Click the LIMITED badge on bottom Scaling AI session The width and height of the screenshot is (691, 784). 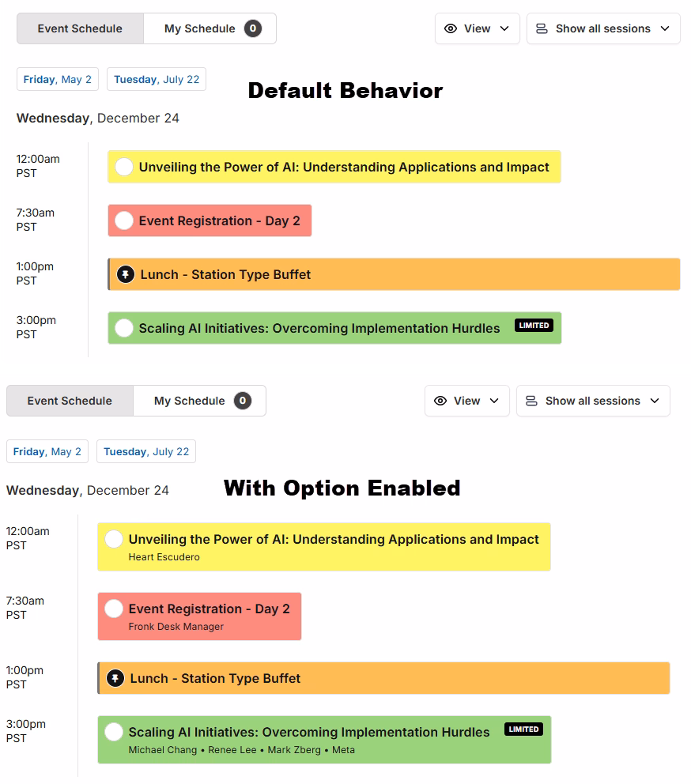coord(524,729)
